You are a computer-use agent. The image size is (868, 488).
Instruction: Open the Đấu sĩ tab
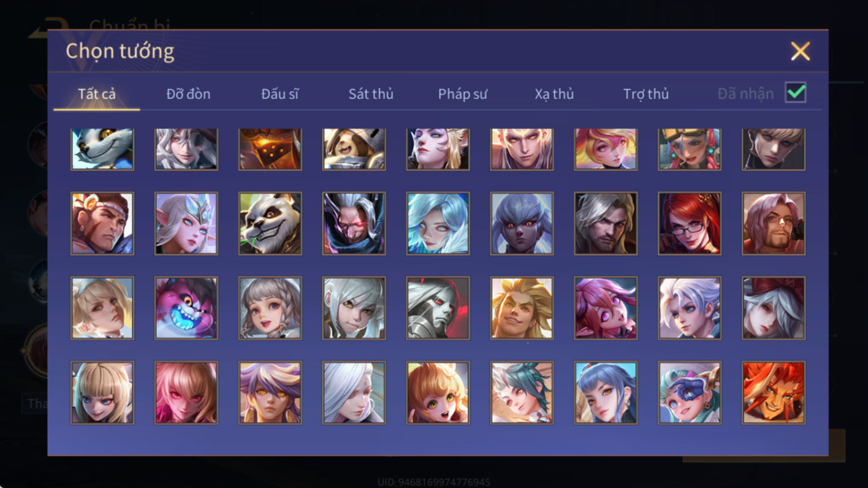click(x=279, y=94)
